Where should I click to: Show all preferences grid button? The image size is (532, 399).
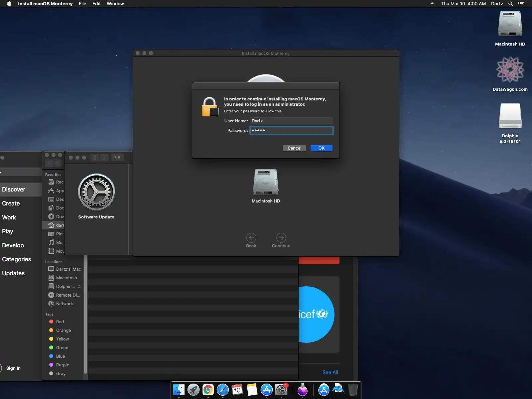tap(118, 158)
